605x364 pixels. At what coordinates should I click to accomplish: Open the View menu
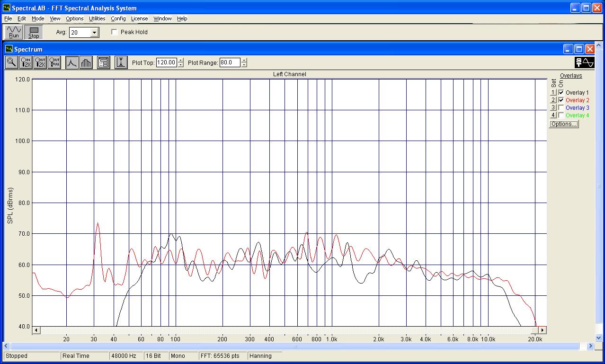click(x=55, y=18)
